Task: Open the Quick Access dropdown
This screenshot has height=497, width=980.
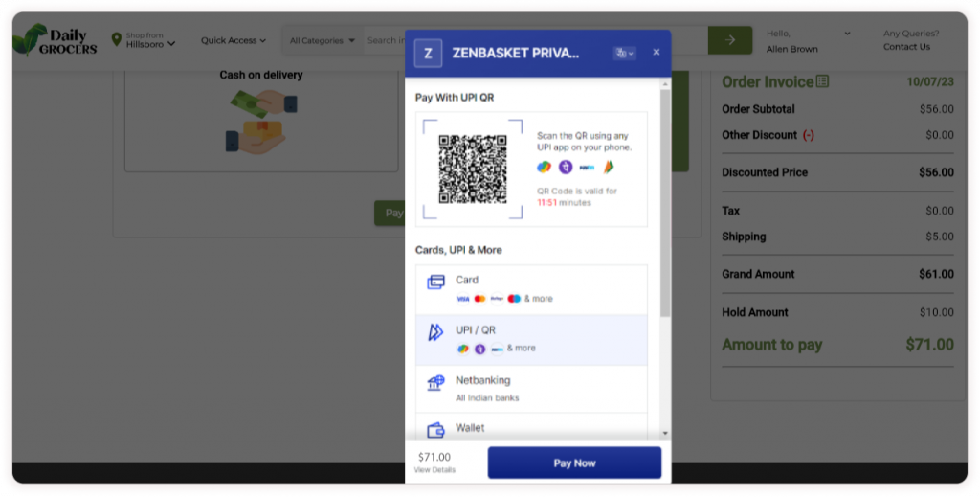Action: (234, 40)
